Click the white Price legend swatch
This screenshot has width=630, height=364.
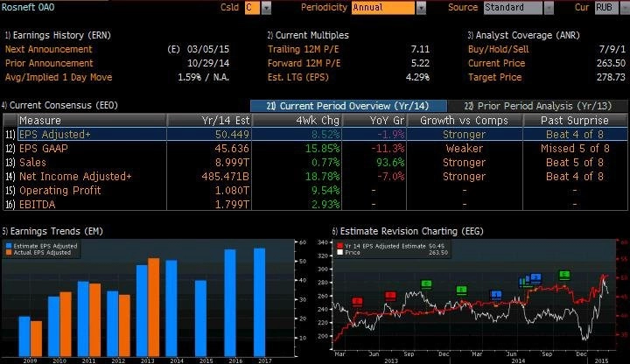point(339,253)
